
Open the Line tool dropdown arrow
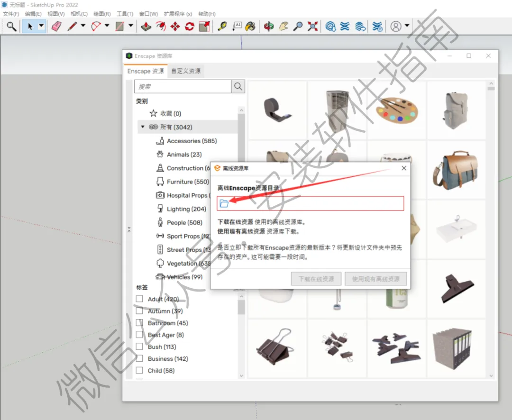(x=83, y=26)
